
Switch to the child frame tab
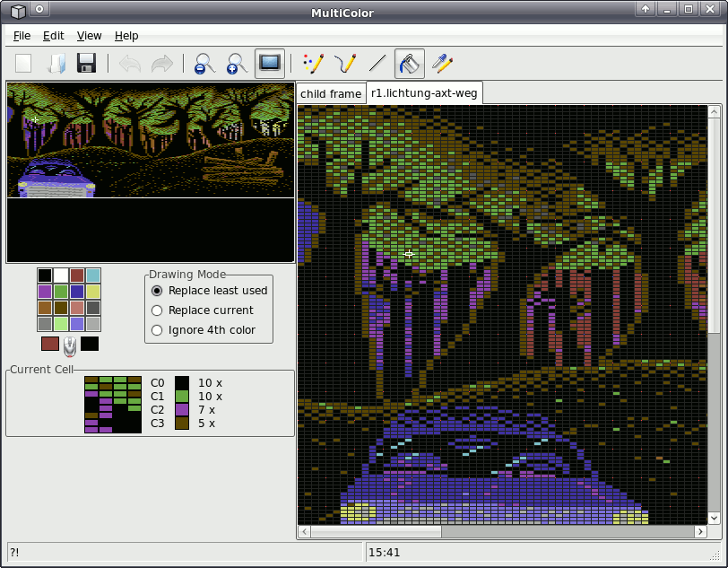(331, 94)
